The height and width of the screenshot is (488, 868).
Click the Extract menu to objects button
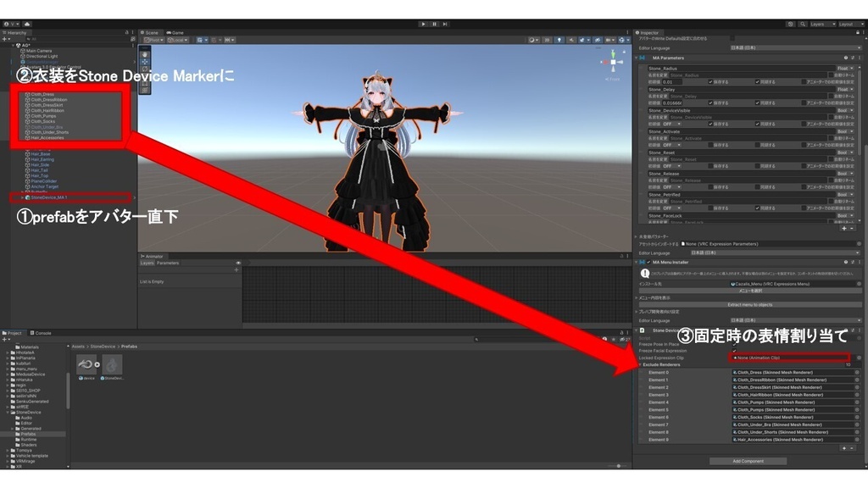coord(749,305)
